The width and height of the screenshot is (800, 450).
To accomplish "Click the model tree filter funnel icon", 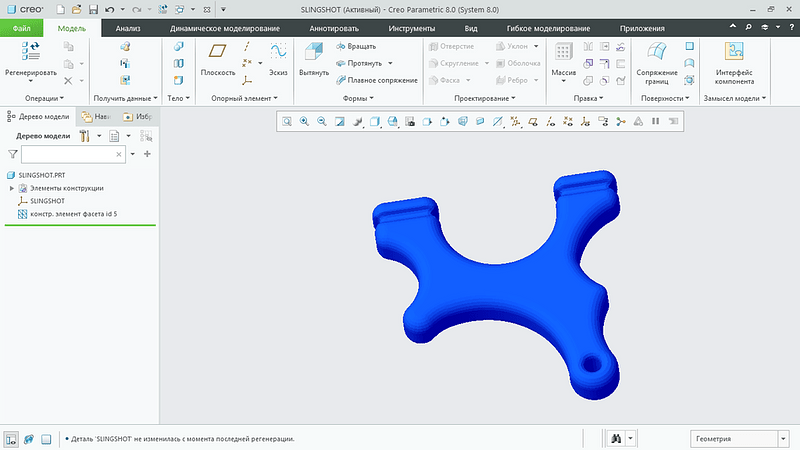I will point(13,154).
